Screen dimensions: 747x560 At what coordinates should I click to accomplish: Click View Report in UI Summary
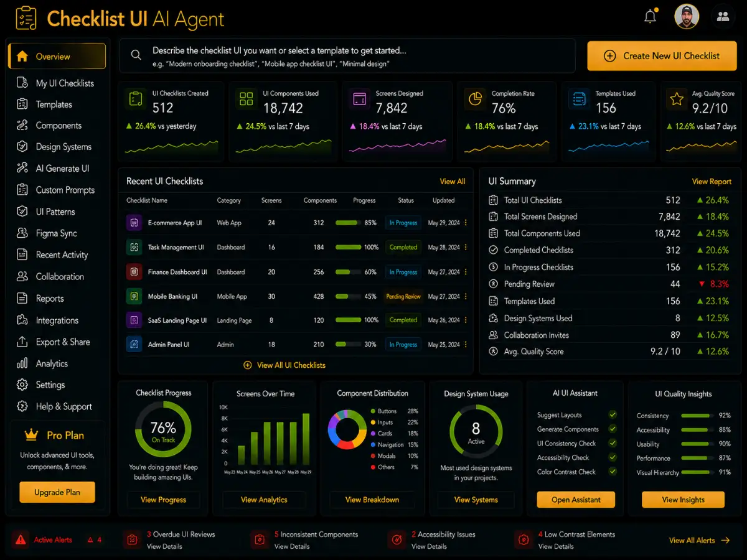coord(712,182)
